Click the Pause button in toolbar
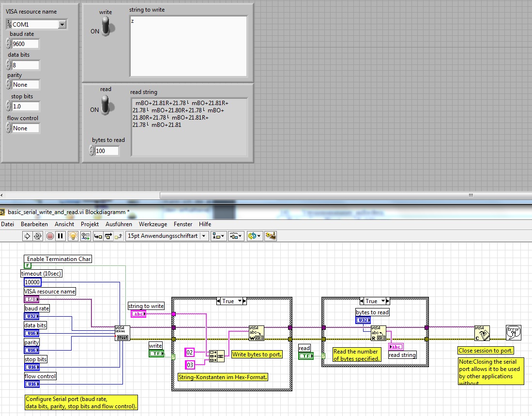The width and height of the screenshot is (532, 416). [61, 236]
